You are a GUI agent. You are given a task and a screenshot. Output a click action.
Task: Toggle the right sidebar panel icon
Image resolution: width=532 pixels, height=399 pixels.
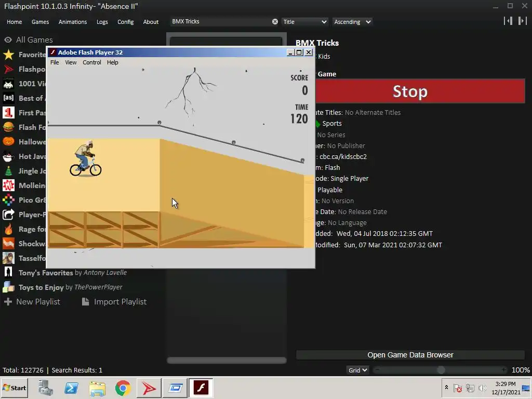coord(522,21)
